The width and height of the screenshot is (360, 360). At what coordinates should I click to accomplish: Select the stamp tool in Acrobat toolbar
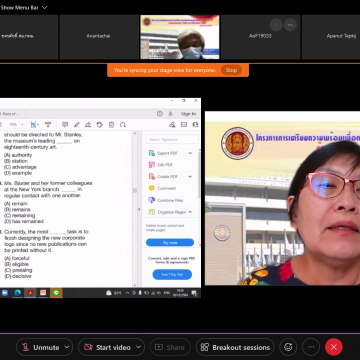click(99, 125)
